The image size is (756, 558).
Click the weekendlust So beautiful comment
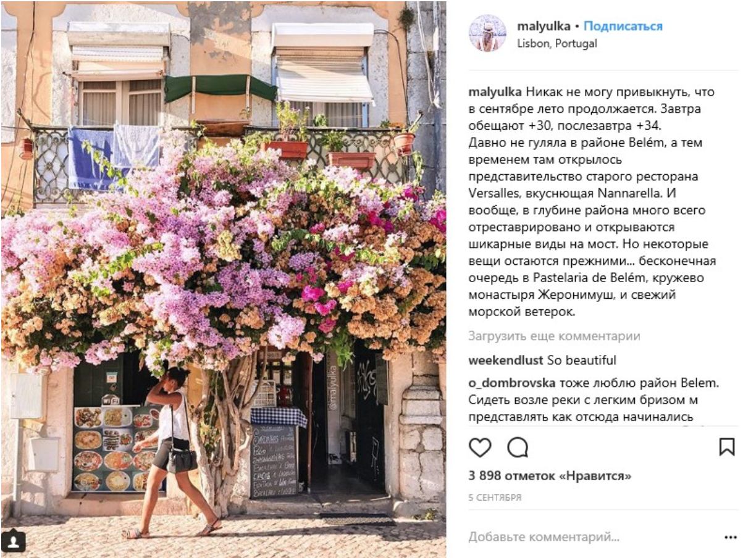542,360
